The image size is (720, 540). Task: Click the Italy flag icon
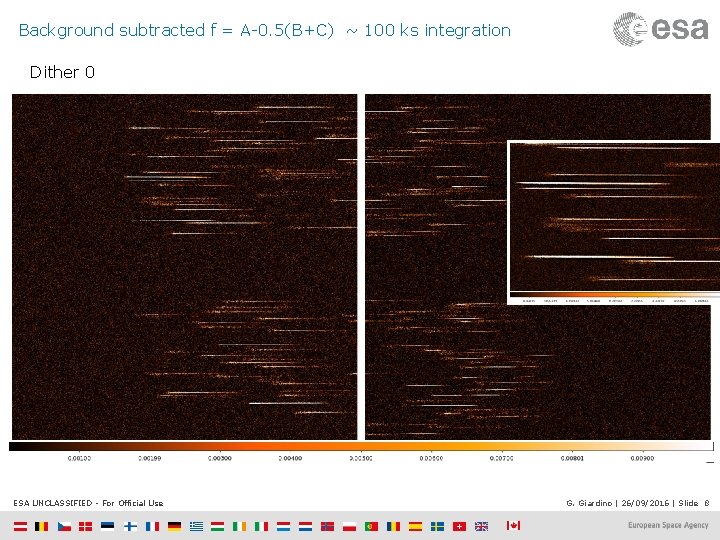261,526
